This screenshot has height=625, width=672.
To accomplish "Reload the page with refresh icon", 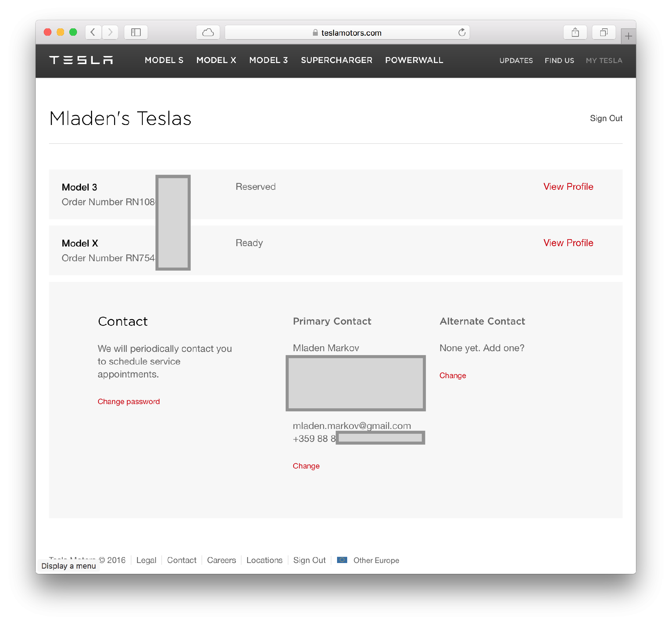I will [462, 33].
